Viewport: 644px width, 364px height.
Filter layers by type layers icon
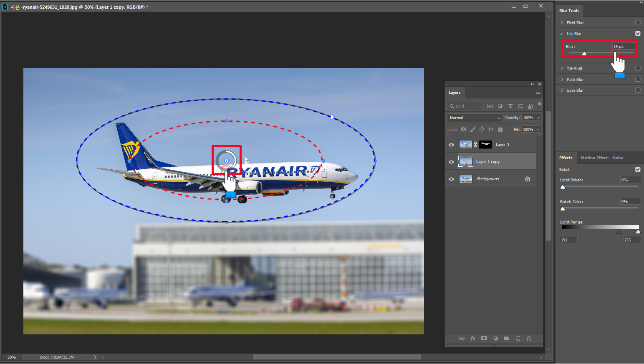pyautogui.click(x=510, y=106)
